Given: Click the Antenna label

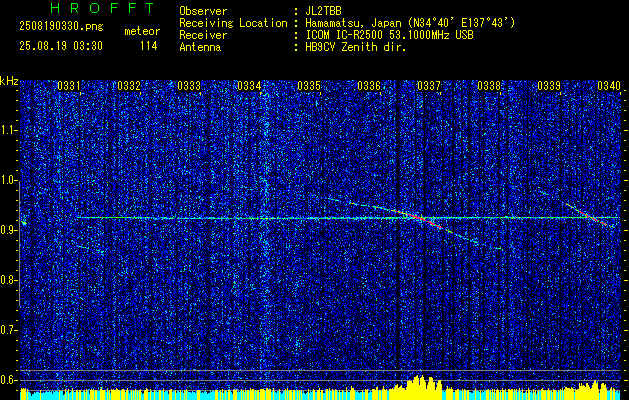Looking at the screenshot, I should 200,47.
